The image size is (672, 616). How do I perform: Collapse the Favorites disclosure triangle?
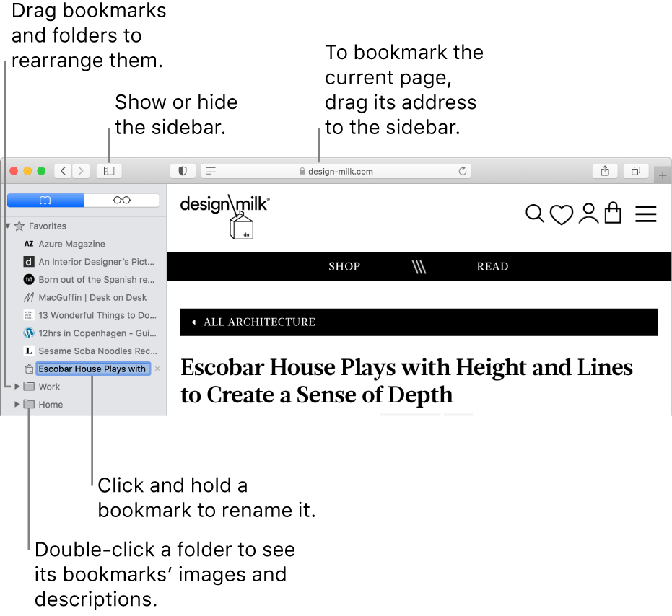8,225
